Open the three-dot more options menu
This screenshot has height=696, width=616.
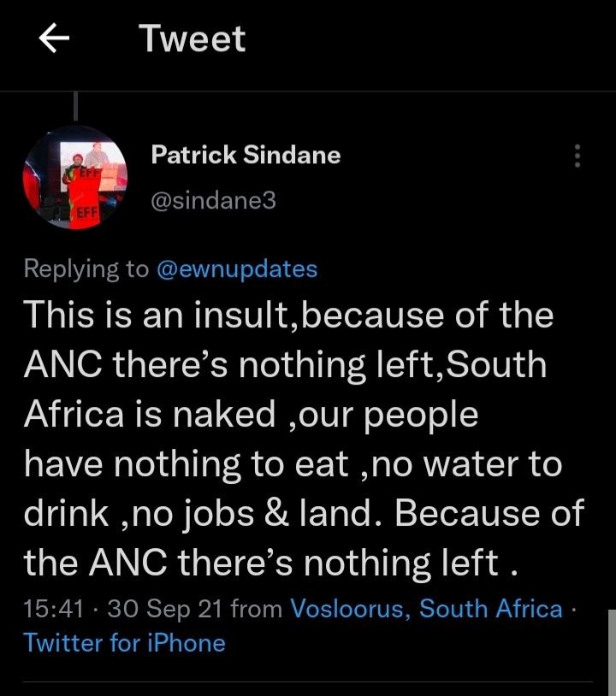coord(577,156)
